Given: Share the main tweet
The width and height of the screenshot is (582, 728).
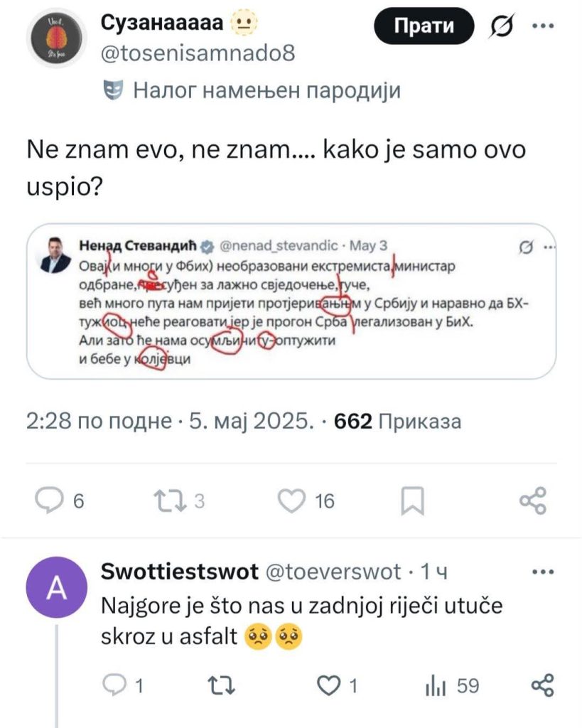Looking at the screenshot, I should click(533, 500).
